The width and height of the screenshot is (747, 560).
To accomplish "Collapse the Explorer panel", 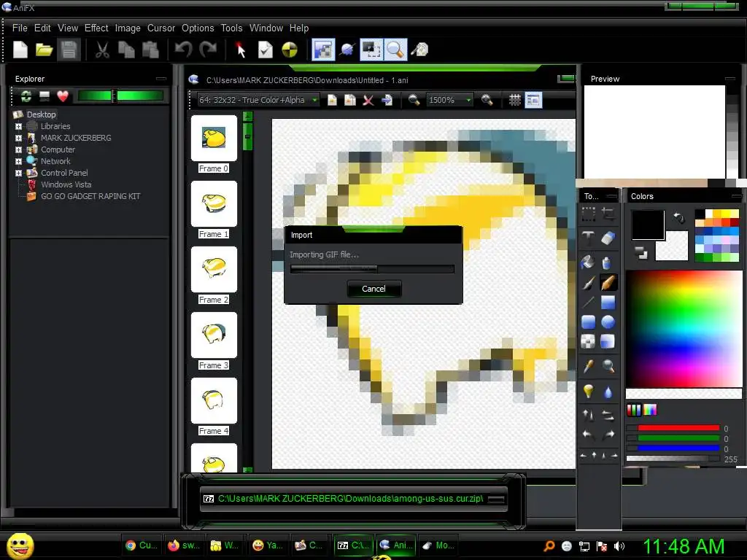I will coord(161,79).
